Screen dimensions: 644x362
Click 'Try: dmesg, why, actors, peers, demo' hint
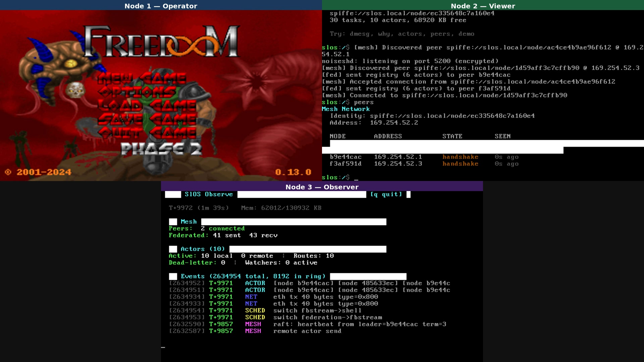pos(402,34)
